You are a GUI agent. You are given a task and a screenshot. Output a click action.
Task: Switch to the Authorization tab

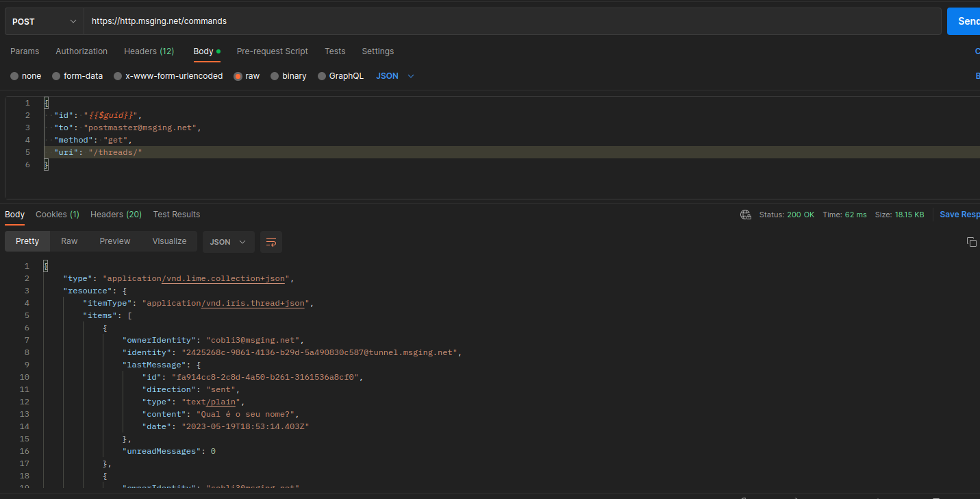[x=81, y=51]
